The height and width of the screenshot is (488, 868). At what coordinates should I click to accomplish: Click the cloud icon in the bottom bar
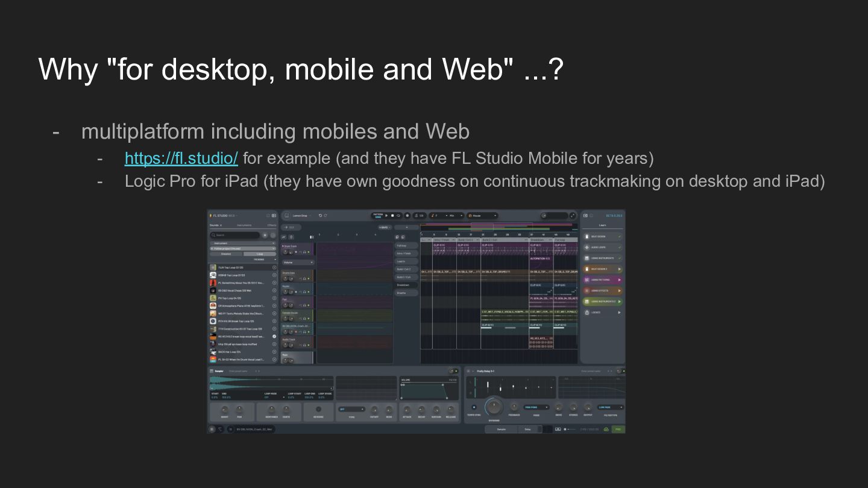point(606,430)
